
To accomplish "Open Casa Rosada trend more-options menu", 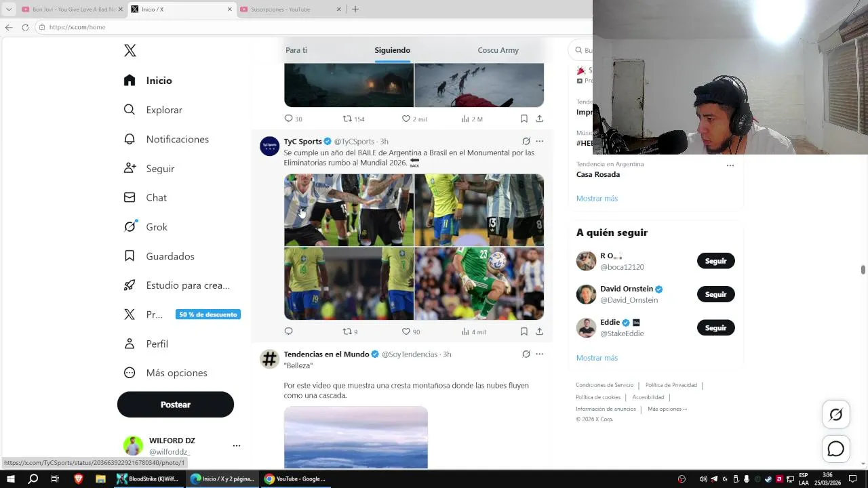I will point(730,165).
